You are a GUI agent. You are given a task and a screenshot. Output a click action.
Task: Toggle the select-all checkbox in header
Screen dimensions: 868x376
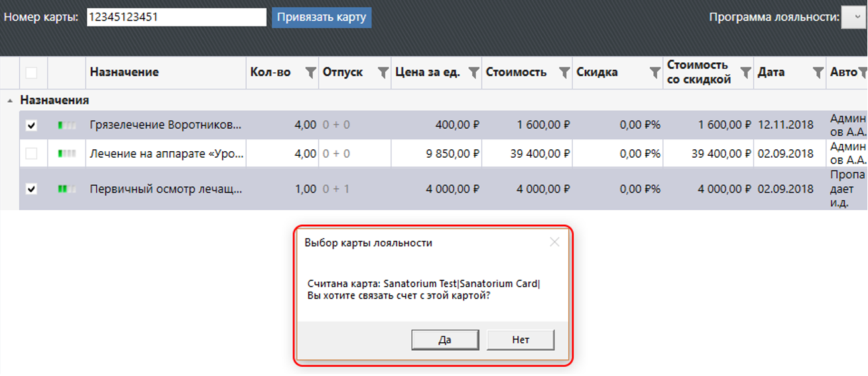[31, 73]
